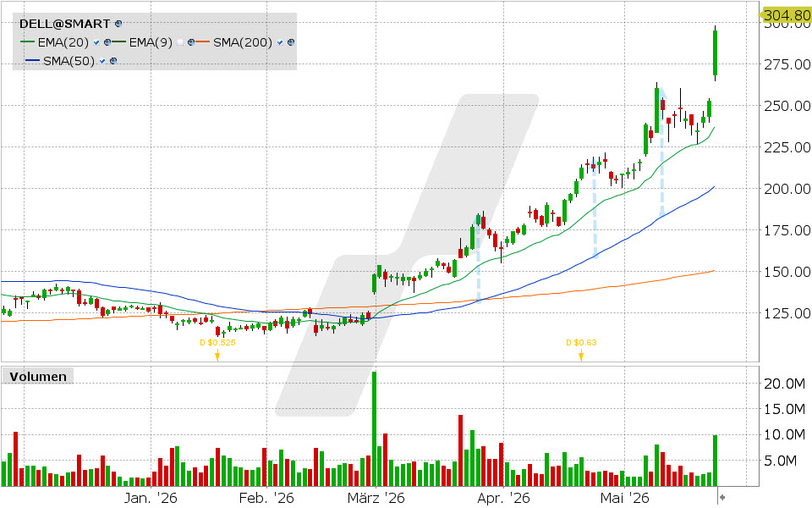Click the Feb. '26 date axis label

click(266, 499)
